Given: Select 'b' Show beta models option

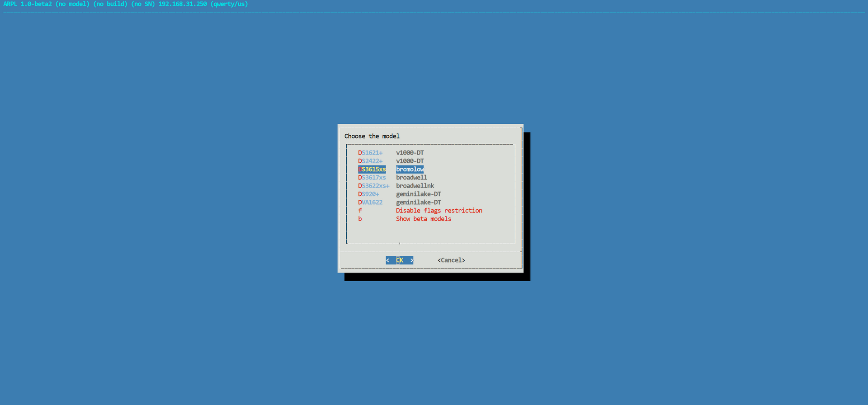Looking at the screenshot, I should [x=405, y=219].
